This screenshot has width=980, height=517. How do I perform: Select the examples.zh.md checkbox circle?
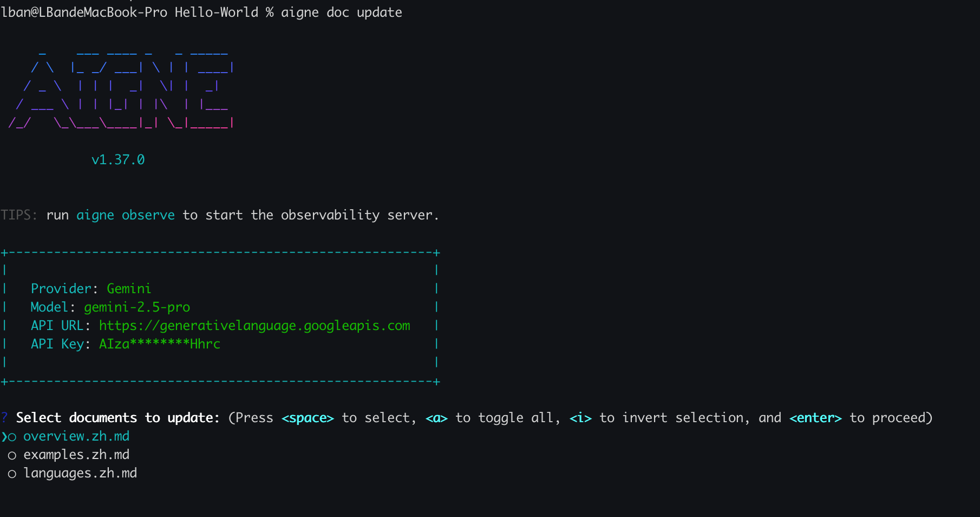12,455
